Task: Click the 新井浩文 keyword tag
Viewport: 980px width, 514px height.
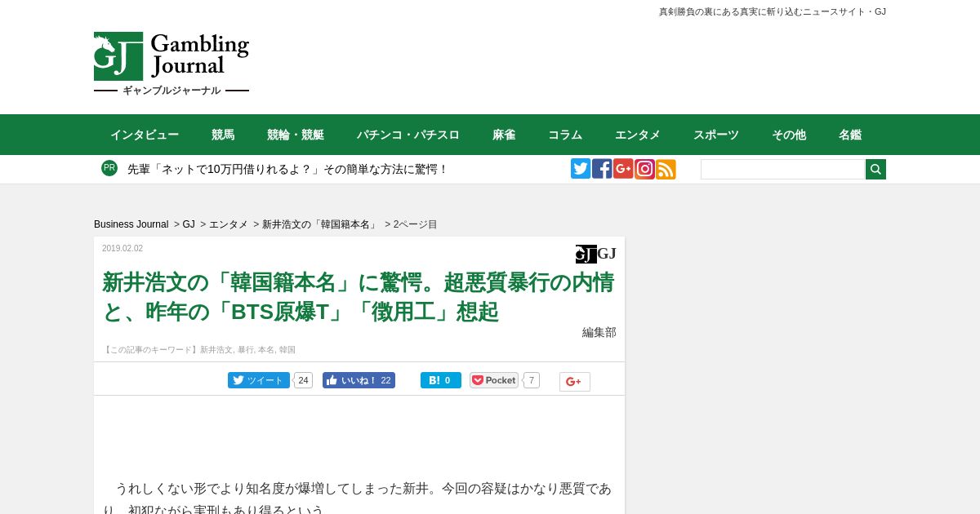Action: pos(216,350)
